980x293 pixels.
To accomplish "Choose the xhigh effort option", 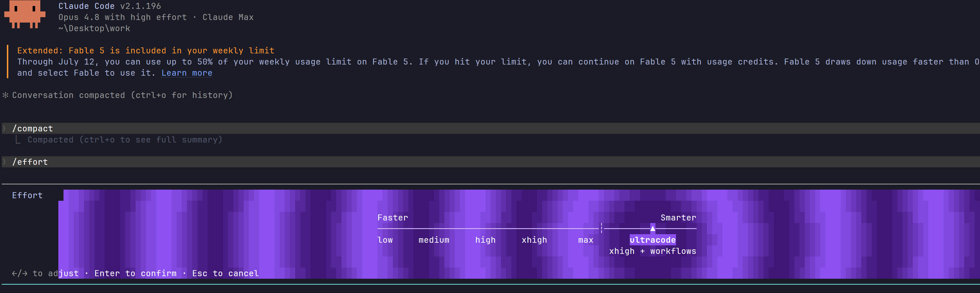I will pyautogui.click(x=534, y=240).
